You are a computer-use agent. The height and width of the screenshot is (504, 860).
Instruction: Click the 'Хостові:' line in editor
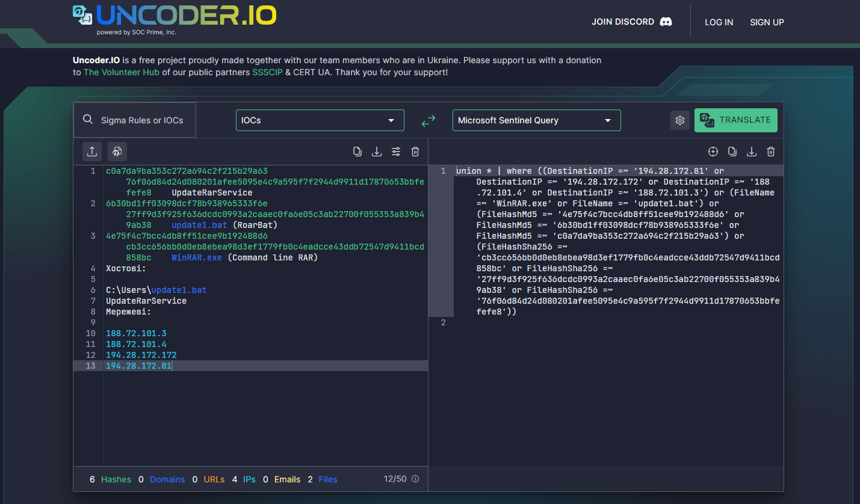[x=126, y=268]
